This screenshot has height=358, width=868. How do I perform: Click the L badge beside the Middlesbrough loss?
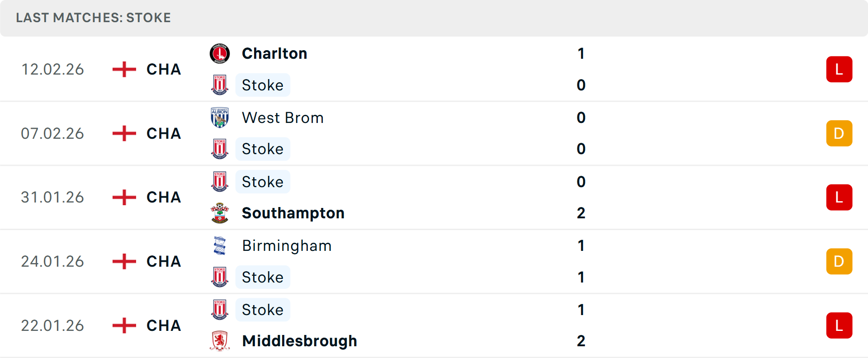839,325
